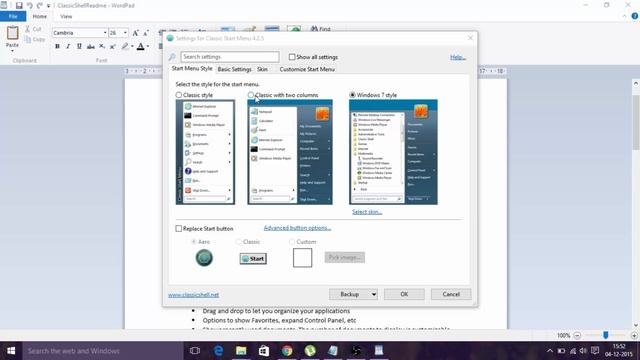Open the Customize Start Menu tab
The width and height of the screenshot is (640, 360).
click(x=307, y=69)
